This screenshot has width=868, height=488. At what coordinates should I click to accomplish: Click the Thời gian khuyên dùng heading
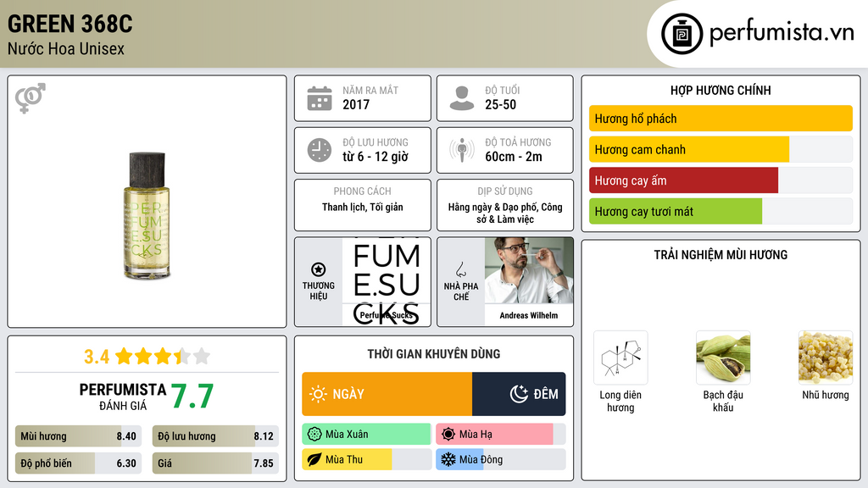[x=434, y=354]
